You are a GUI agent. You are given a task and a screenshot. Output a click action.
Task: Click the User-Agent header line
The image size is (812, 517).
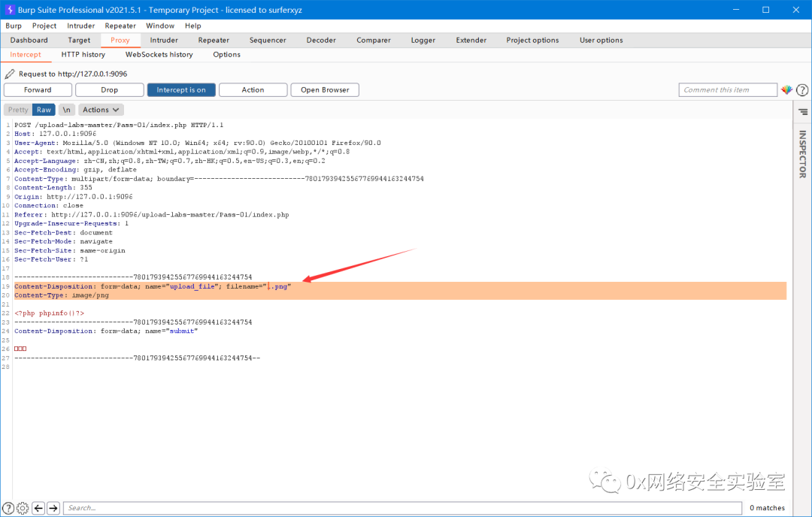point(197,143)
